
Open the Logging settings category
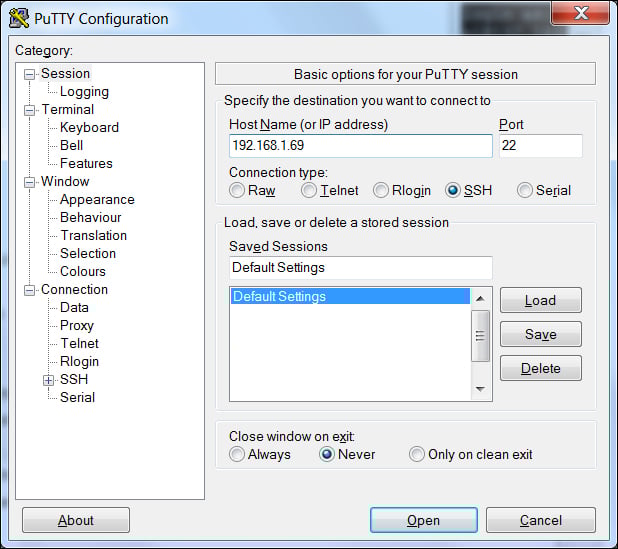point(84,91)
